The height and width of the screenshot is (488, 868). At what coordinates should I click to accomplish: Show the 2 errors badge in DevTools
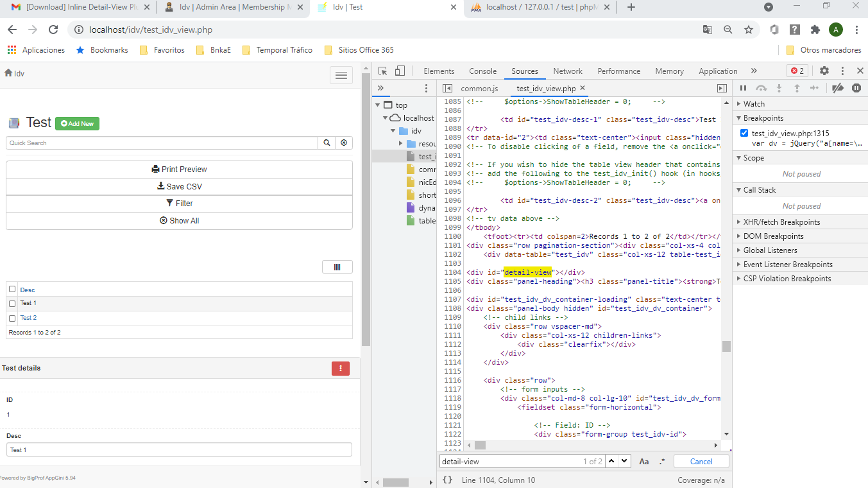pos(797,71)
